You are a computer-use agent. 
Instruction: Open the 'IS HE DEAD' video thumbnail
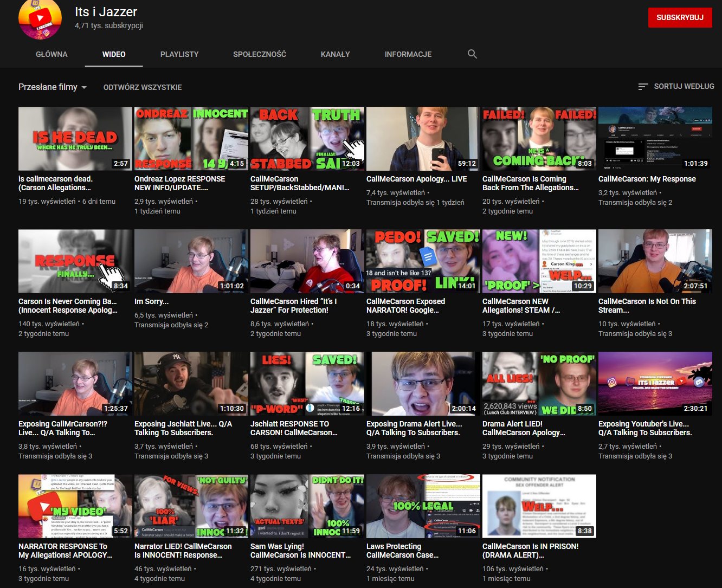75,139
